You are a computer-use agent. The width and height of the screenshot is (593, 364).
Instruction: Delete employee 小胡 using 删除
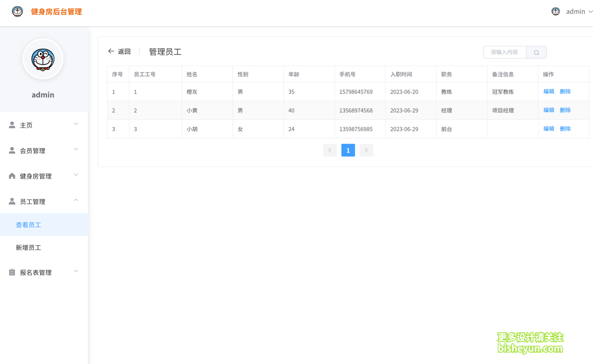point(565,128)
